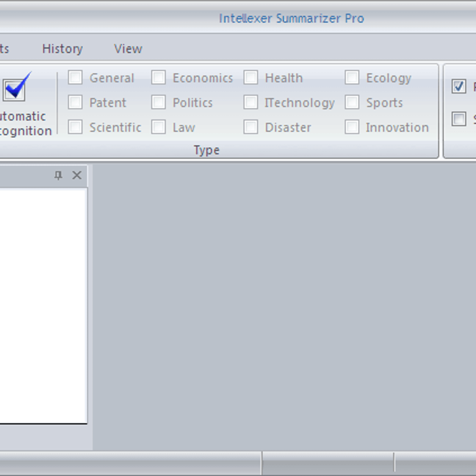
Task: Check the unchecked box in the right group
Action: point(459,119)
